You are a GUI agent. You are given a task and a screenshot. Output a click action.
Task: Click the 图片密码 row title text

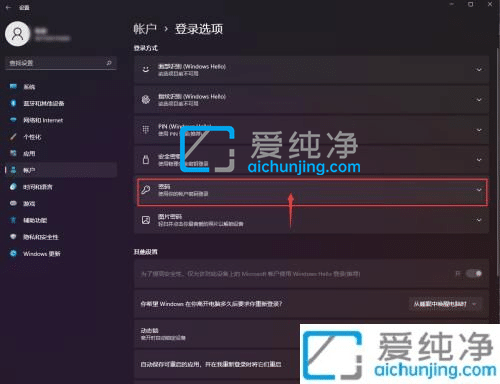tap(170, 217)
